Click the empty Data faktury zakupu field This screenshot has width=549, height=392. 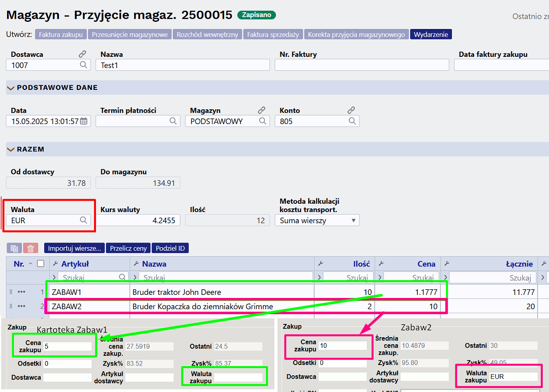click(x=501, y=65)
